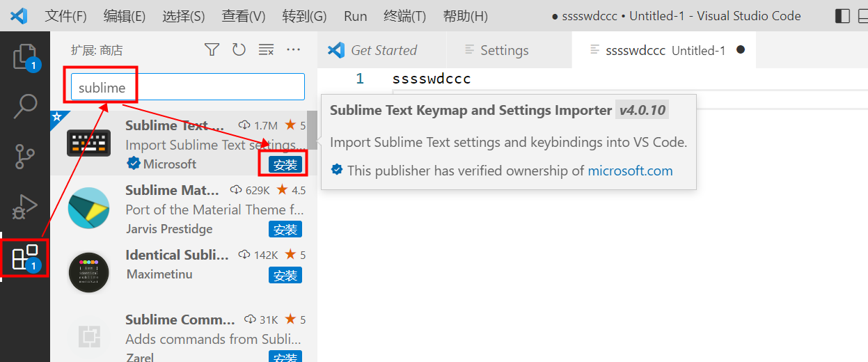The width and height of the screenshot is (868, 362).
Task: Switch to the sssswdccc Untitled-1 tab
Action: point(664,50)
